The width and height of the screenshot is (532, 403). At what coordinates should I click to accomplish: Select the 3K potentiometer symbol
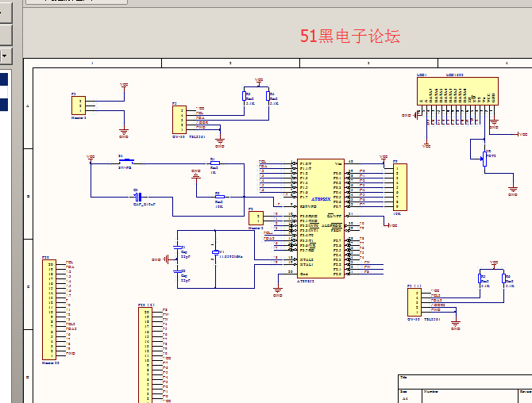click(x=484, y=159)
